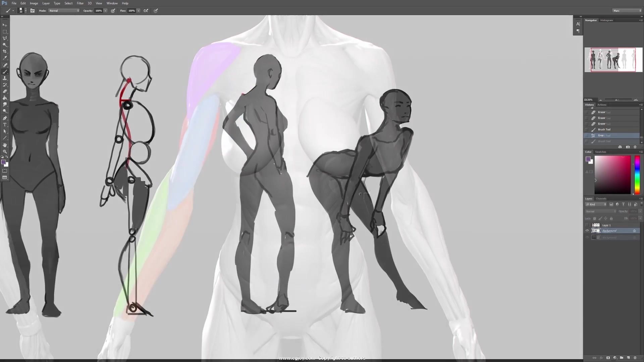The height and width of the screenshot is (362, 644).
Task: Open the Paragraph panel icon
Action: 578,31
